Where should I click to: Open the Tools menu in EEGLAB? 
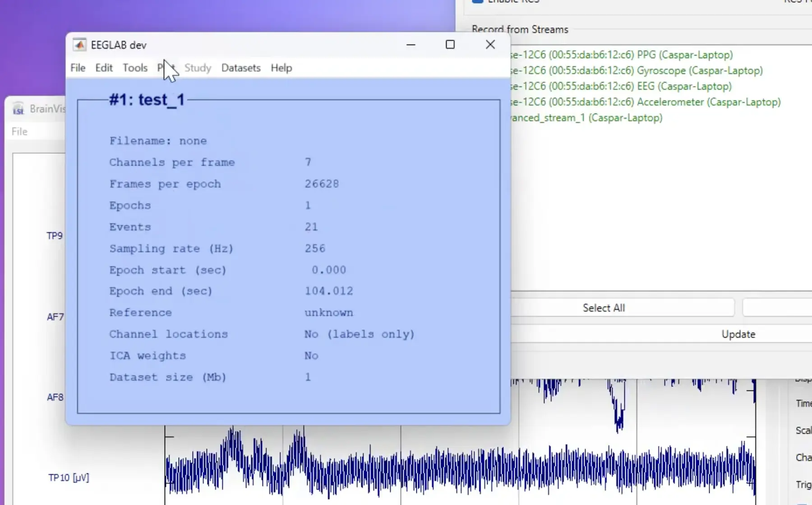point(135,68)
